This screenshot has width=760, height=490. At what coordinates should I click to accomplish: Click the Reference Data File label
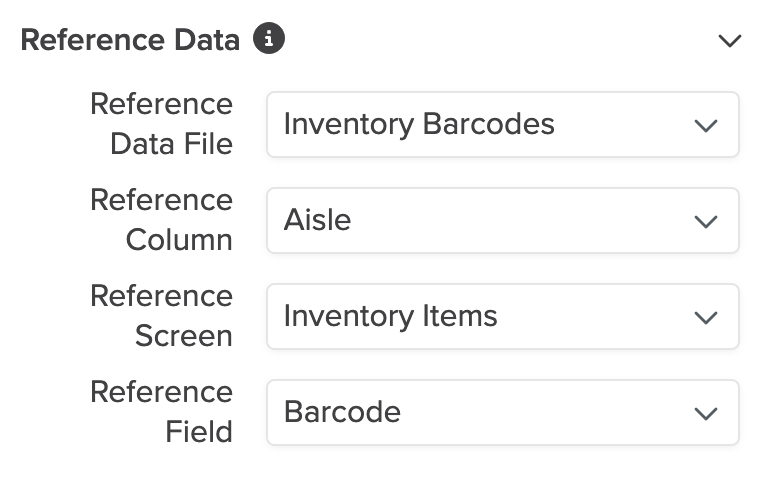click(162, 124)
